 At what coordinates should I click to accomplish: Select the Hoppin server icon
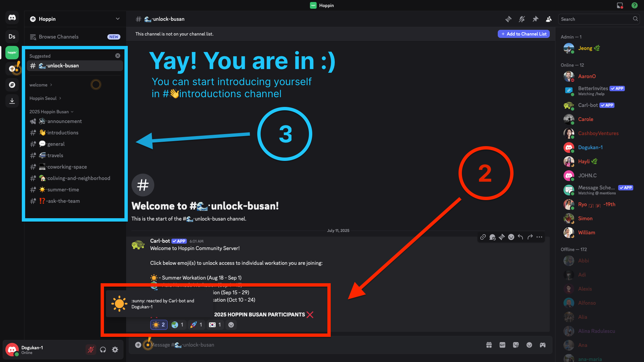(x=12, y=53)
